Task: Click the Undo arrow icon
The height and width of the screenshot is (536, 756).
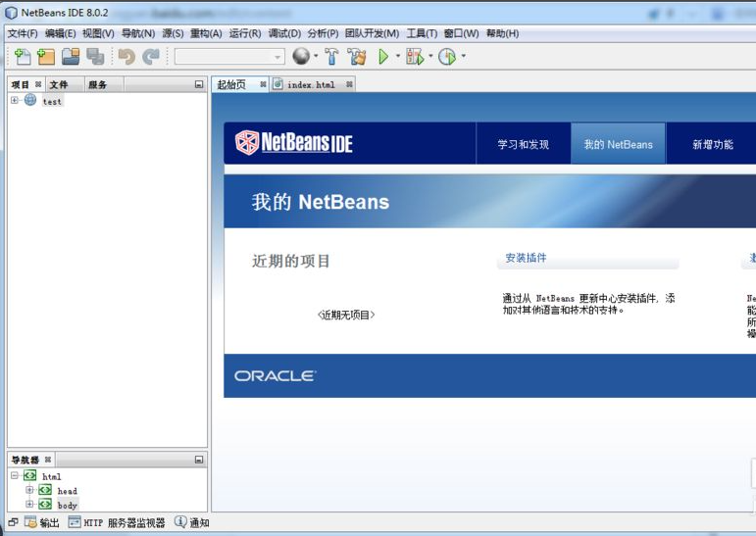Action: [x=126, y=57]
